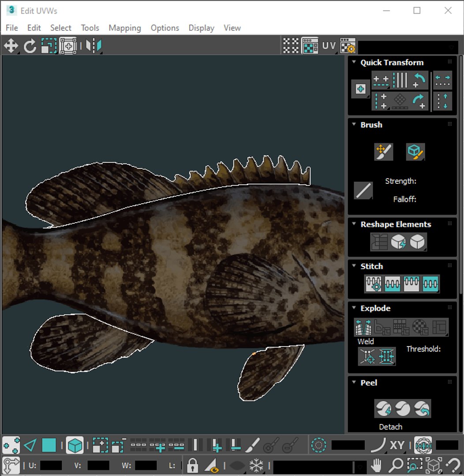Click Stitch To Average icon
This screenshot has height=476, width=464.
pos(392,284)
